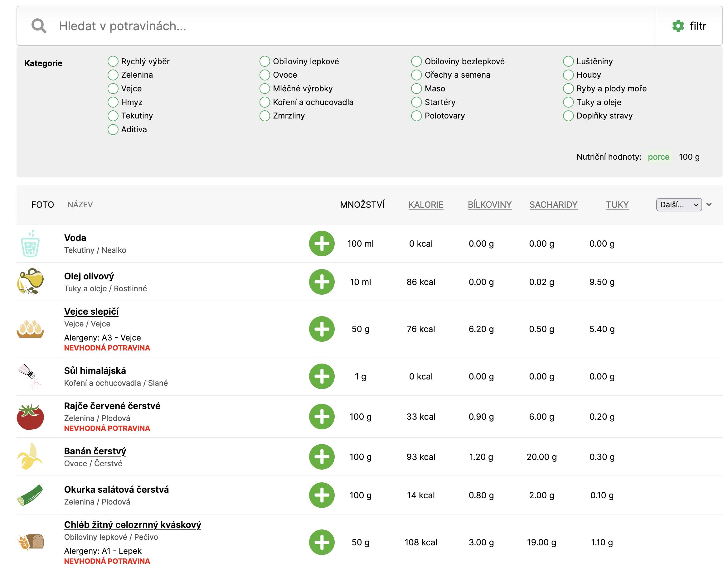Select Mléčné výrobky category

point(265,89)
